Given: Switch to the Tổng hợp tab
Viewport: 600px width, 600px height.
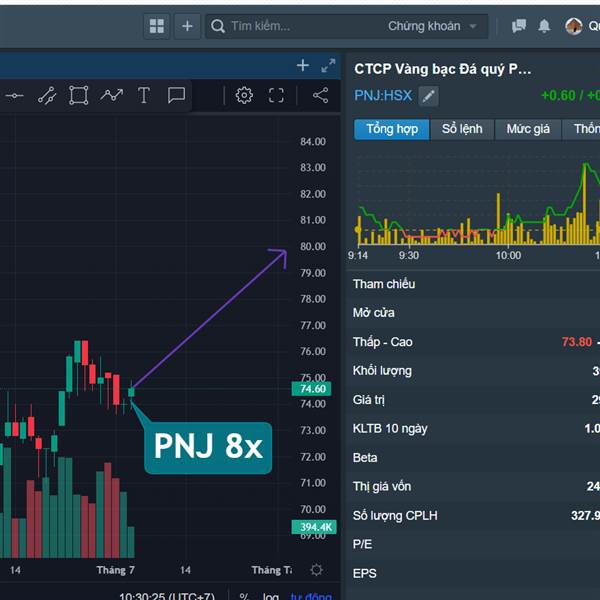Looking at the screenshot, I should [392, 129].
